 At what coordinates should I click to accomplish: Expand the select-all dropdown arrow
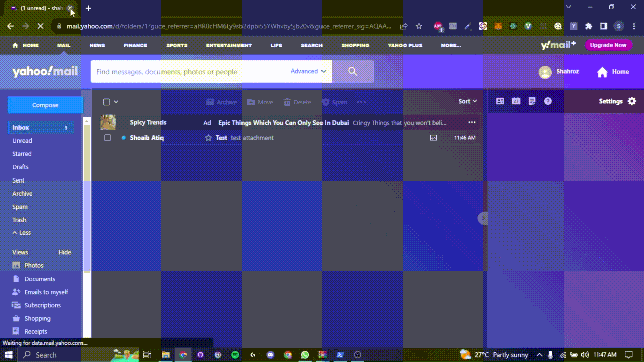click(x=116, y=102)
